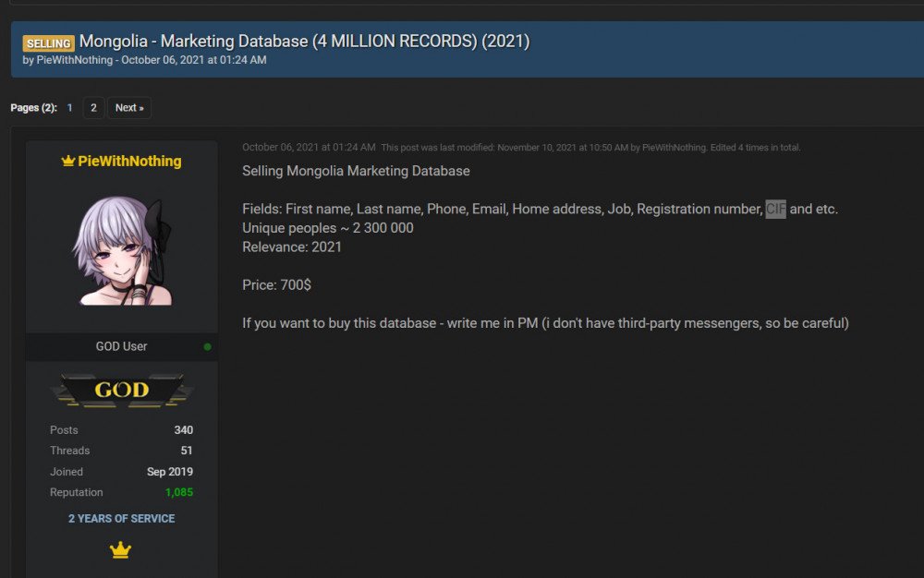This screenshot has height=578, width=924.
Task: Click the author name in thread header byline
Action: [75, 60]
